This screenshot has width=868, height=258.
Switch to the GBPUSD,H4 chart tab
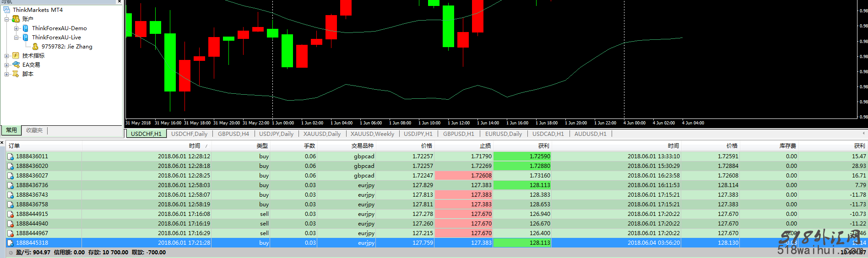(x=233, y=134)
